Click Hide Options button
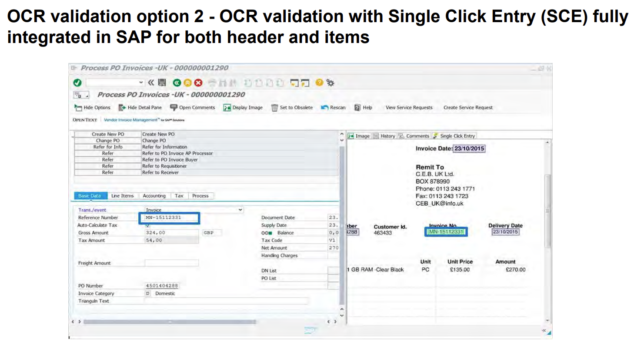The height and width of the screenshot is (340, 644). 92,108
